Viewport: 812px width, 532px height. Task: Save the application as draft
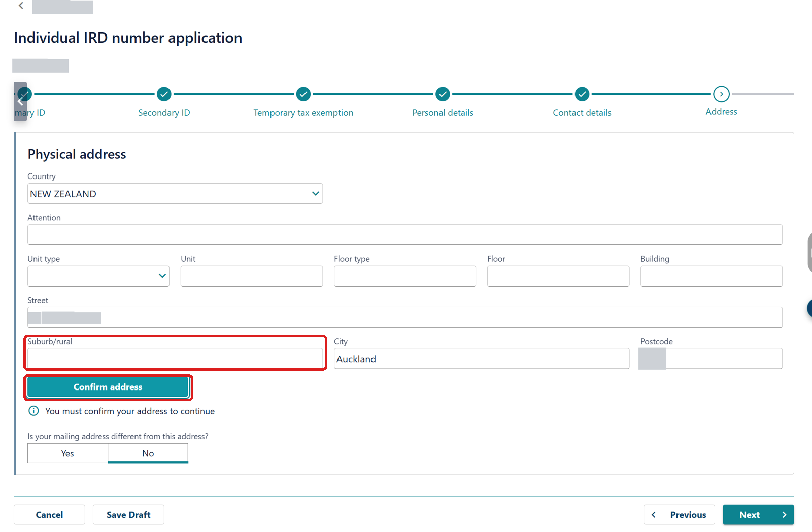128,515
